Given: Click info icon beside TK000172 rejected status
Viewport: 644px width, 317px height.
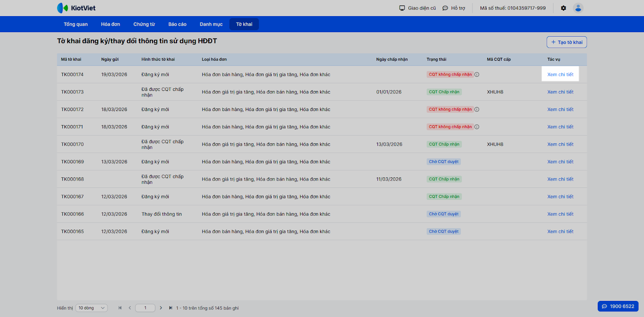Looking at the screenshot, I should coord(477,109).
